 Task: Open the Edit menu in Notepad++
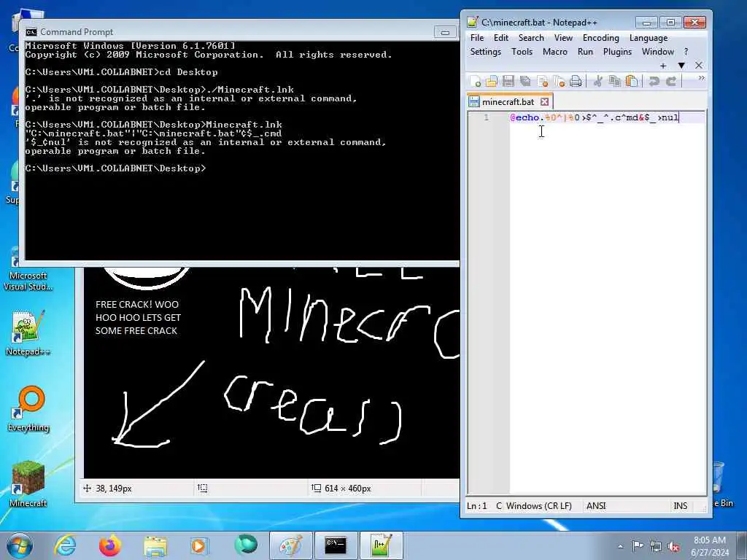500,38
